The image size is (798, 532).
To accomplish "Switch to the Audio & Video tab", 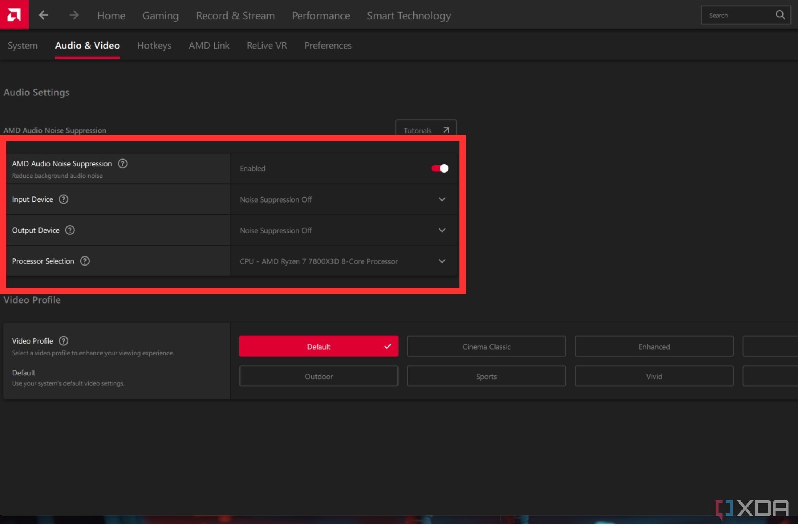I will [x=87, y=45].
